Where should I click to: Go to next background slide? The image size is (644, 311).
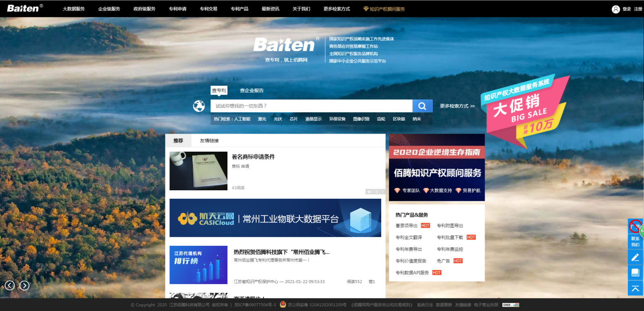coord(25,286)
